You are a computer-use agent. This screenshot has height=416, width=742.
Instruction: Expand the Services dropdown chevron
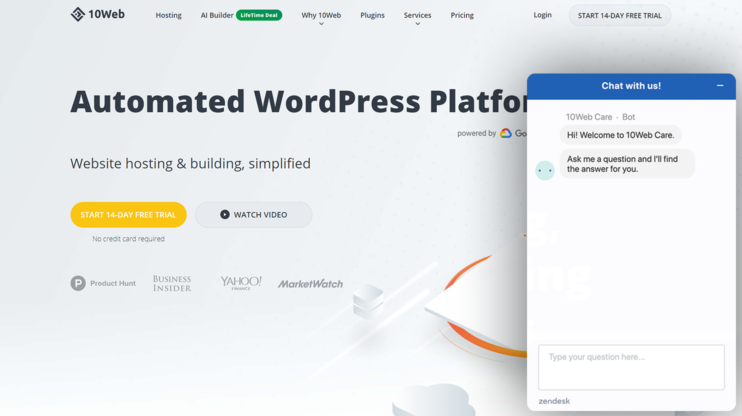pos(417,24)
